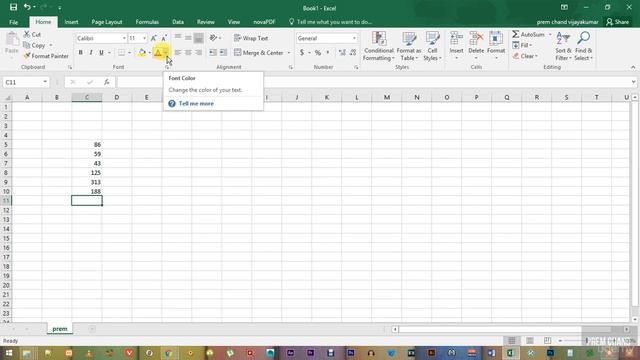Open Format cells menu in Cells group
Viewport: 640px width, 360px height.
(x=496, y=45)
